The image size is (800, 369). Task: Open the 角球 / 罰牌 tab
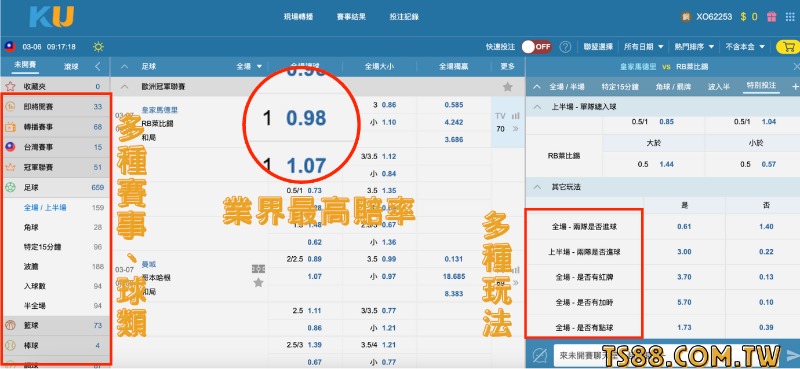coord(673,87)
